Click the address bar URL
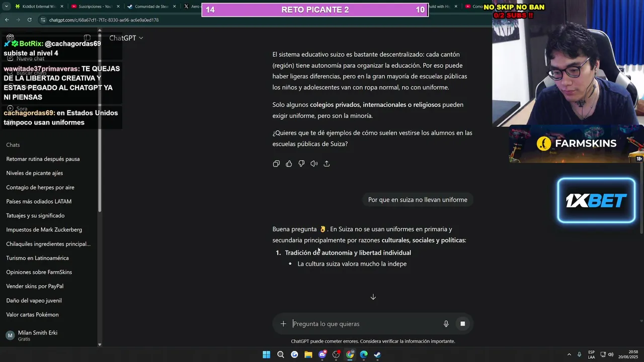644x362 pixels. (104, 20)
